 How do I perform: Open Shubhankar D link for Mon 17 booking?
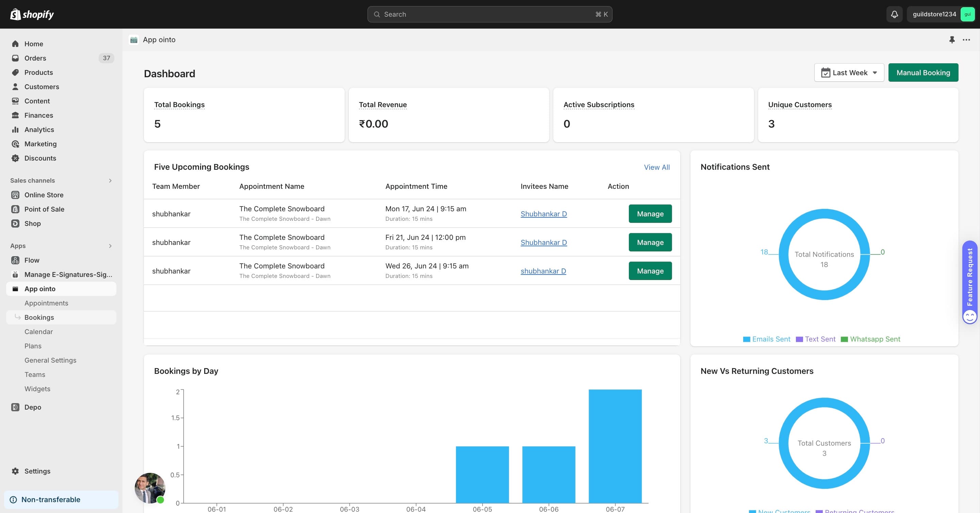(x=544, y=214)
